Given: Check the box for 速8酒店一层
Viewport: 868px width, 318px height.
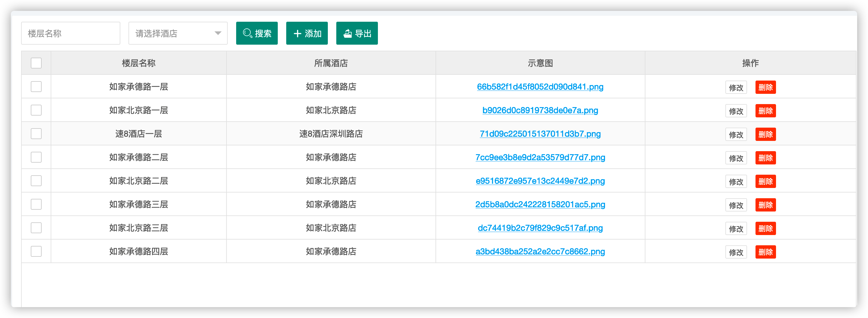Looking at the screenshot, I should pos(36,134).
